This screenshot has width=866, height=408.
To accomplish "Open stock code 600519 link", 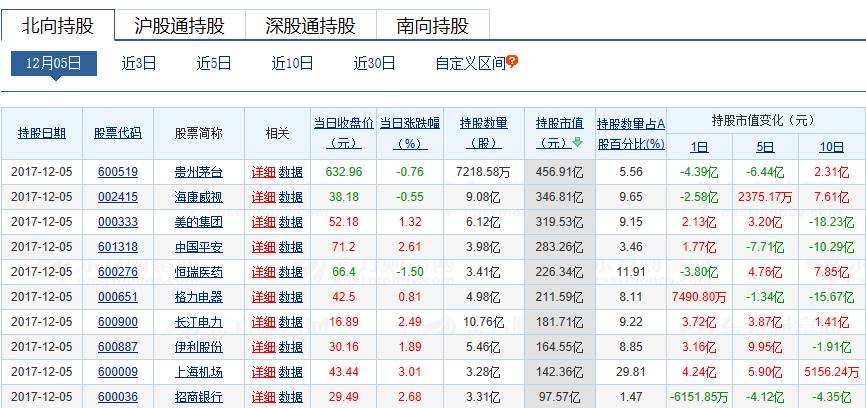I will point(118,172).
